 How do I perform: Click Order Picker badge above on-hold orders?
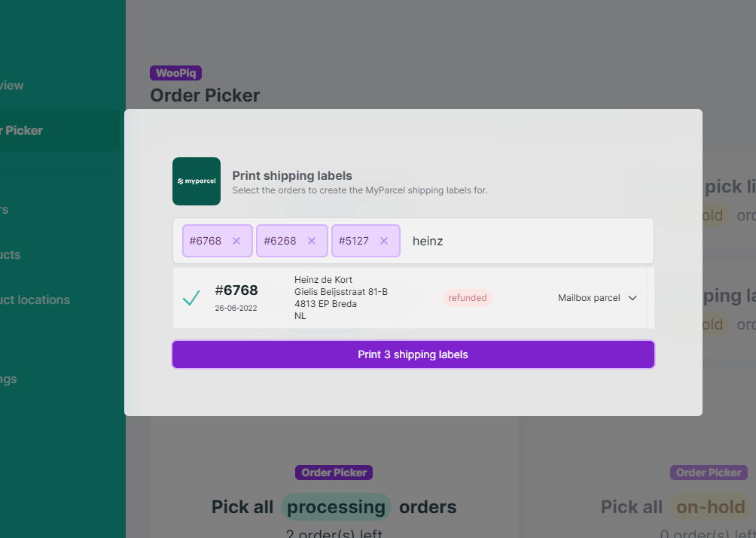[709, 473]
